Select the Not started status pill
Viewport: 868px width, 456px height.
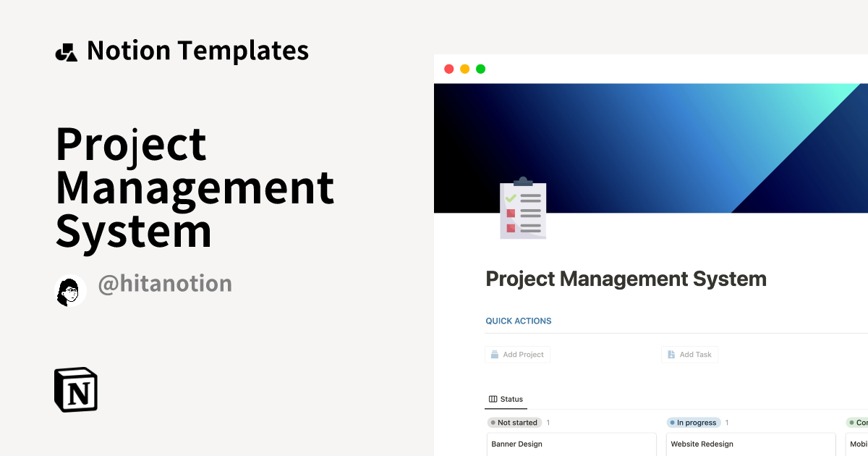click(514, 422)
